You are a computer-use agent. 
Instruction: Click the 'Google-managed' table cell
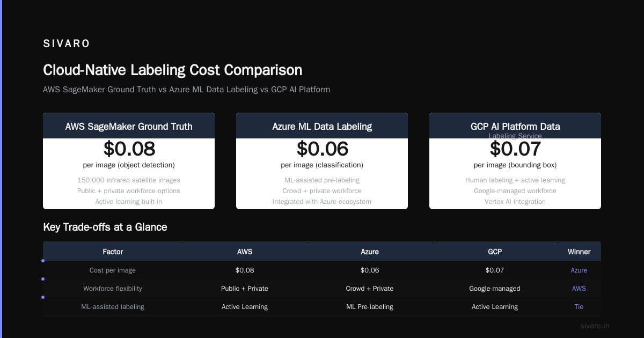(495, 289)
